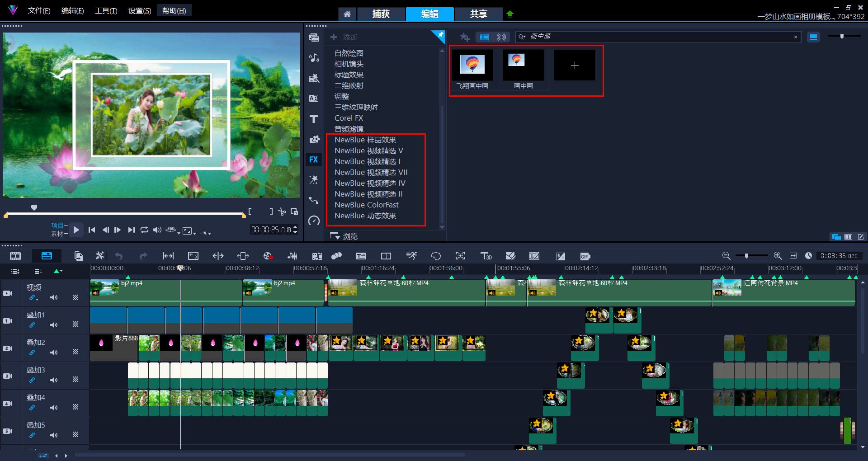
Task: Open the crop mode selector dropdown
Action: coord(209,233)
